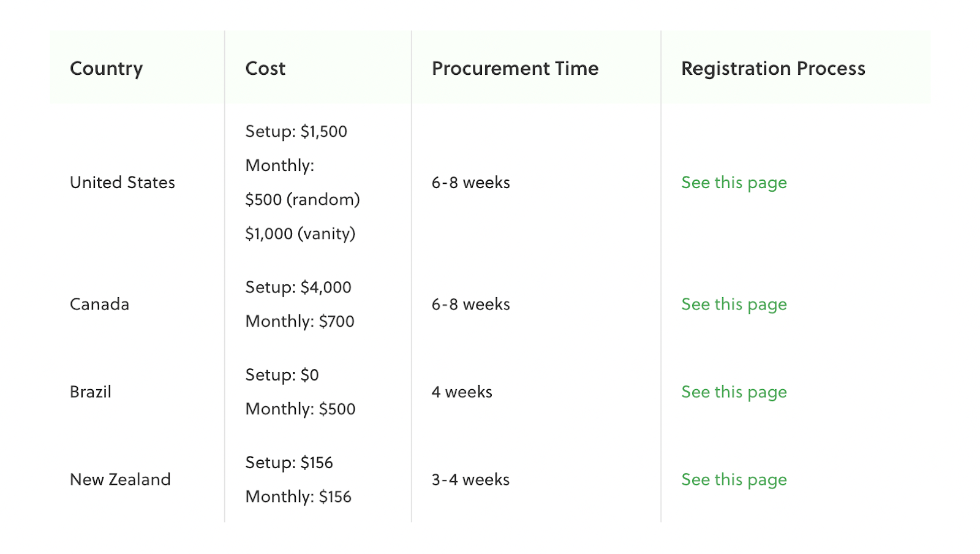The width and height of the screenshot is (980, 554).
Task: Select New Zealand's "Monthly: $156" text
Action: (298, 497)
